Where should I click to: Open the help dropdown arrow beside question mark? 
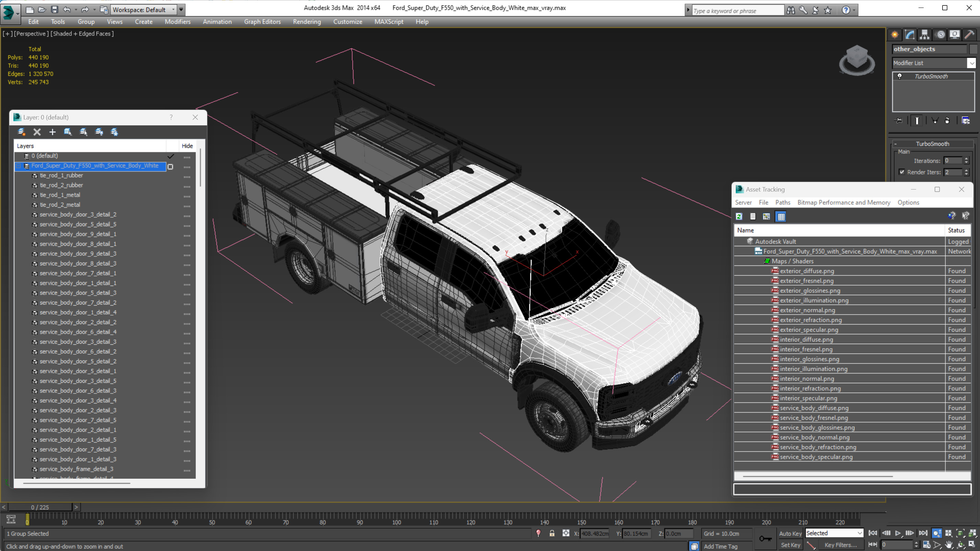pos(854,10)
